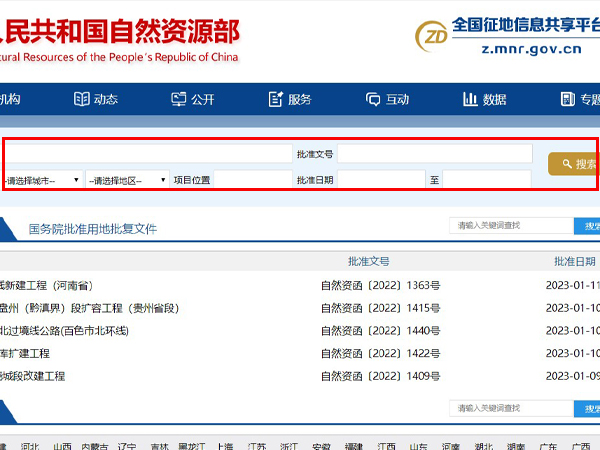The image size is (600, 450).
Task: Click the 批准文号 input field
Action: (x=434, y=154)
